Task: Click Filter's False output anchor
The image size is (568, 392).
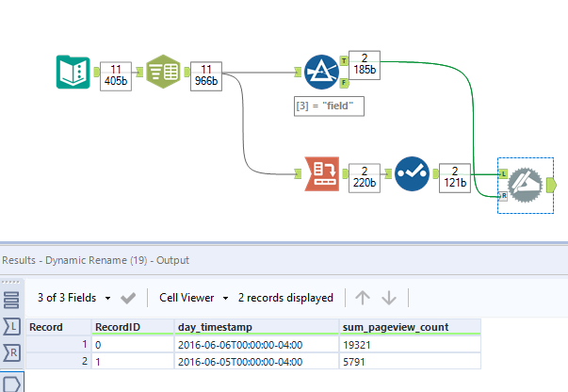Action: (x=345, y=83)
